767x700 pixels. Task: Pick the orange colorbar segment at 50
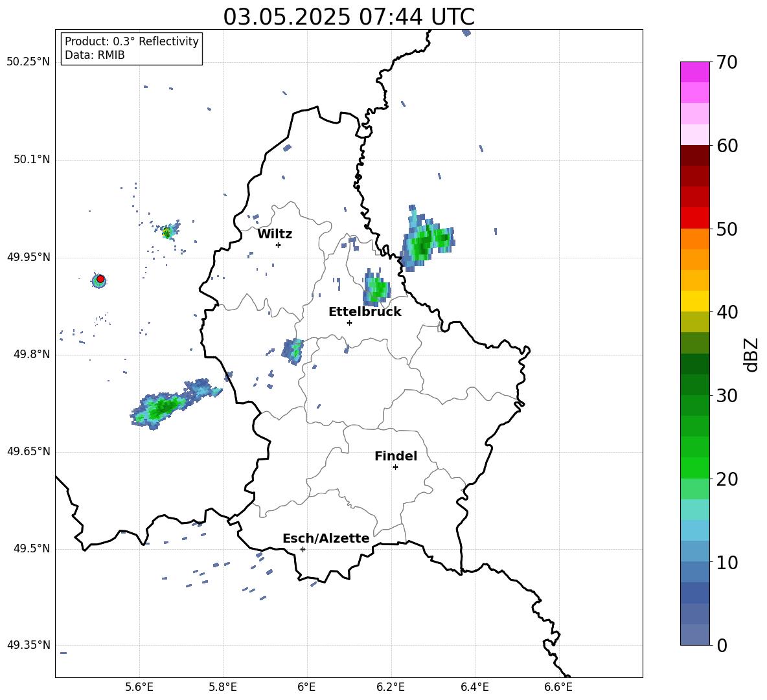pyautogui.click(x=694, y=239)
